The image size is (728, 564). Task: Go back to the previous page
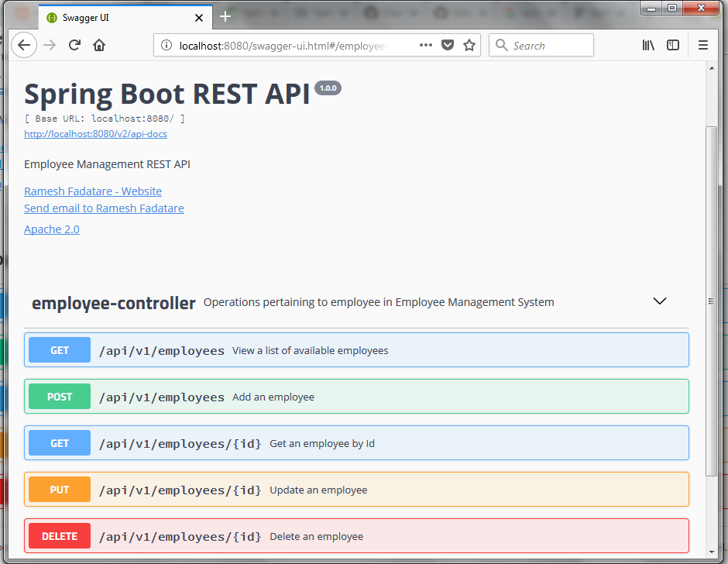pos(24,45)
